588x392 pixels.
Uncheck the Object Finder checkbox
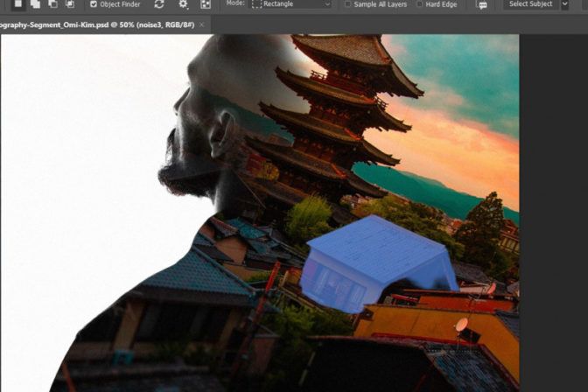tap(94, 4)
